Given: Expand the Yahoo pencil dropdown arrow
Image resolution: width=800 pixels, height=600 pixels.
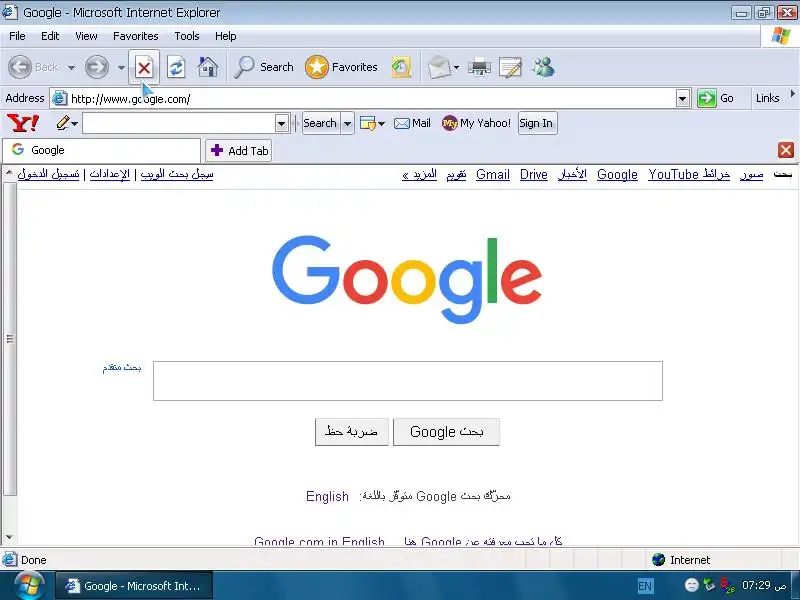Looking at the screenshot, I should pyautogui.click(x=75, y=123).
